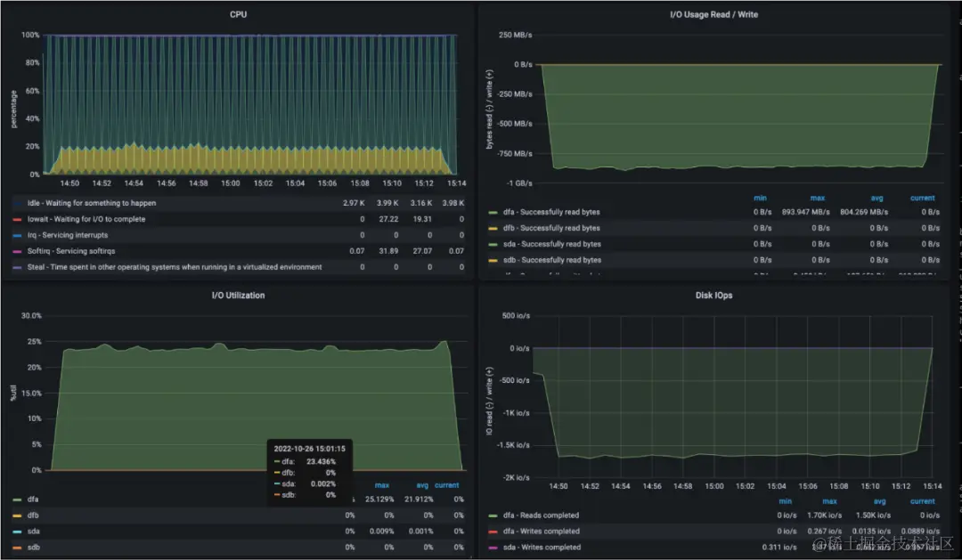
Task: Sort Disk IOps legend by current column
Action: point(922,501)
